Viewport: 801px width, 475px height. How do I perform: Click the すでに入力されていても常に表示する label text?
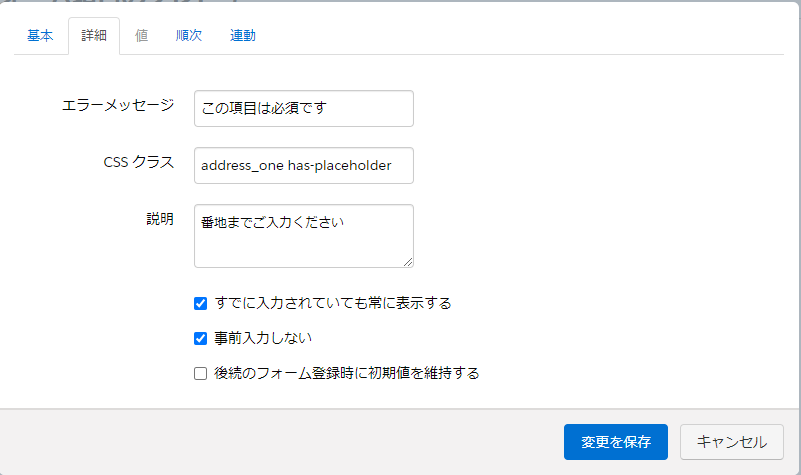pyautogui.click(x=333, y=303)
